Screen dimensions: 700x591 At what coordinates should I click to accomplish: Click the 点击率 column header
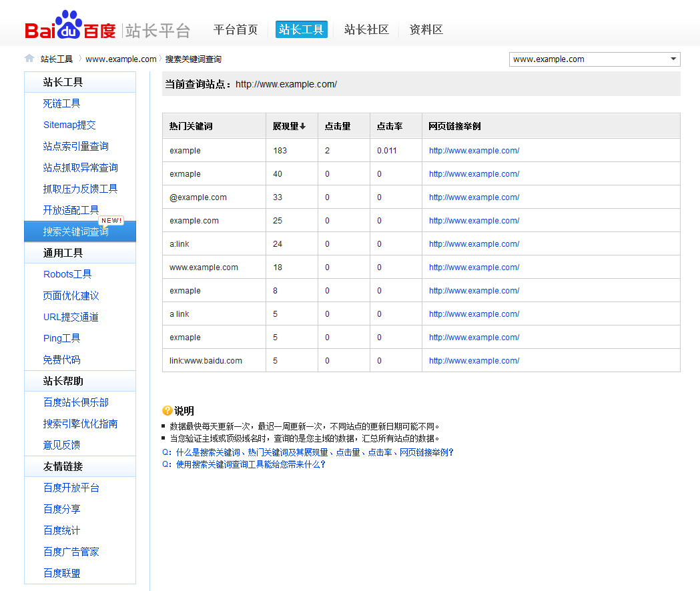(389, 126)
